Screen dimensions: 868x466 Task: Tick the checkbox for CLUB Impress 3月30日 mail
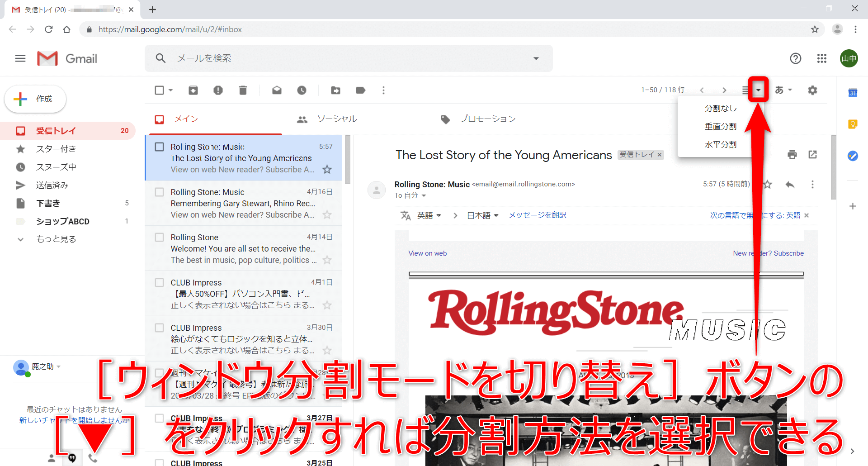point(159,328)
